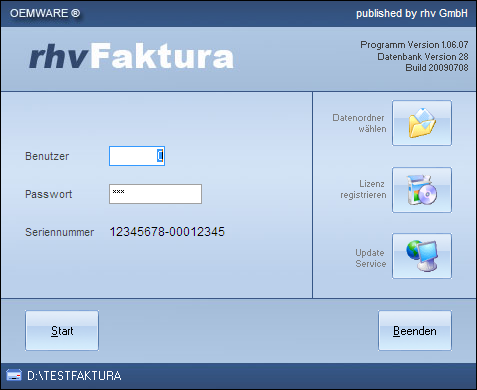Click the D:\TESTFAKTURA path in status bar
This screenshot has width=477, height=390.
[74, 376]
